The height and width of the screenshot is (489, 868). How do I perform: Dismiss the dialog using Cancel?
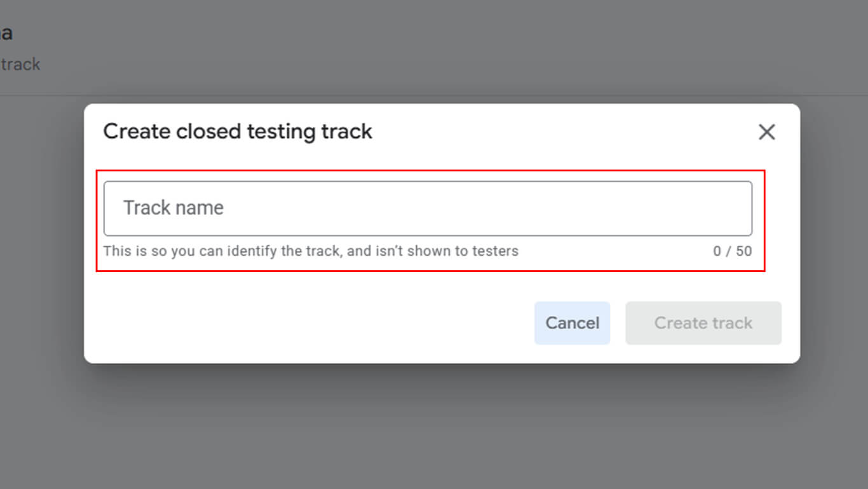pyautogui.click(x=572, y=323)
